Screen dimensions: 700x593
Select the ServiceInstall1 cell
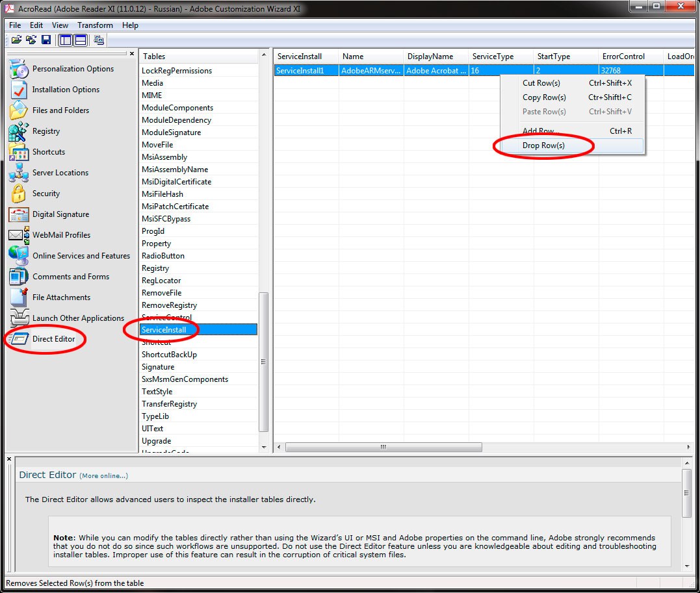(x=306, y=71)
